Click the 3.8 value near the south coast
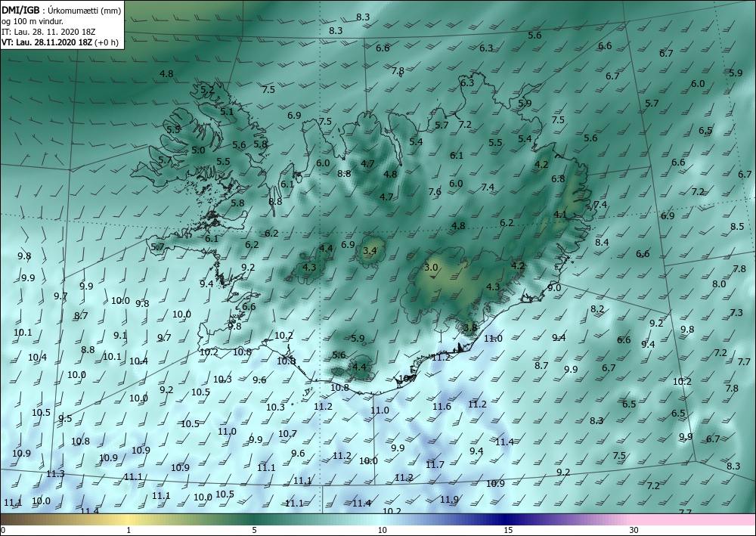Screen dimensions: 756x536 (469, 327)
